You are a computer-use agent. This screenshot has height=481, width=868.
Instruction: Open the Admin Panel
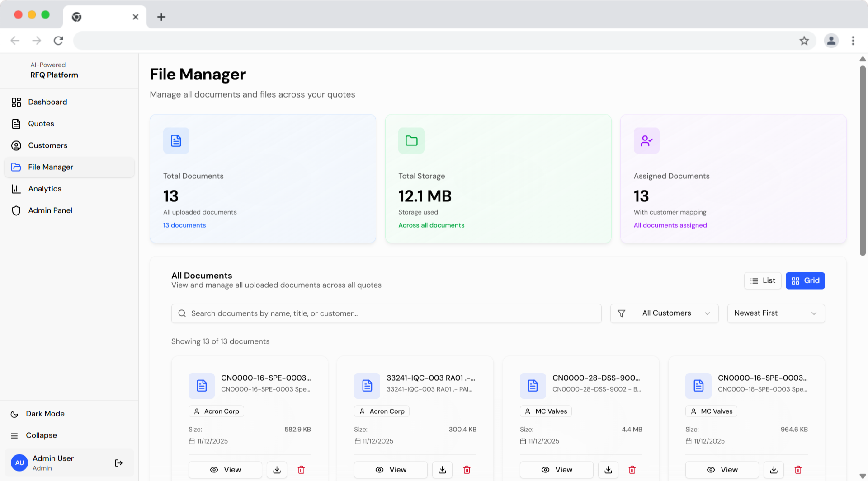click(69, 210)
